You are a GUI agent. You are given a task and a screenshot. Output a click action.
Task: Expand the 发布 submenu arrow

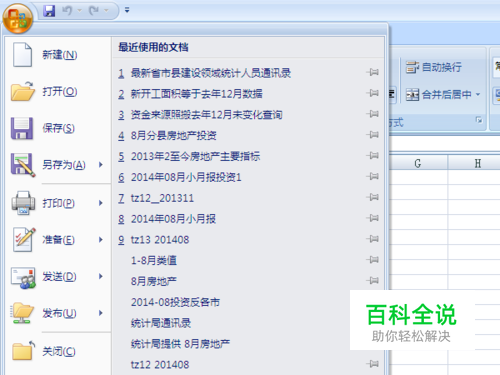coord(101,313)
